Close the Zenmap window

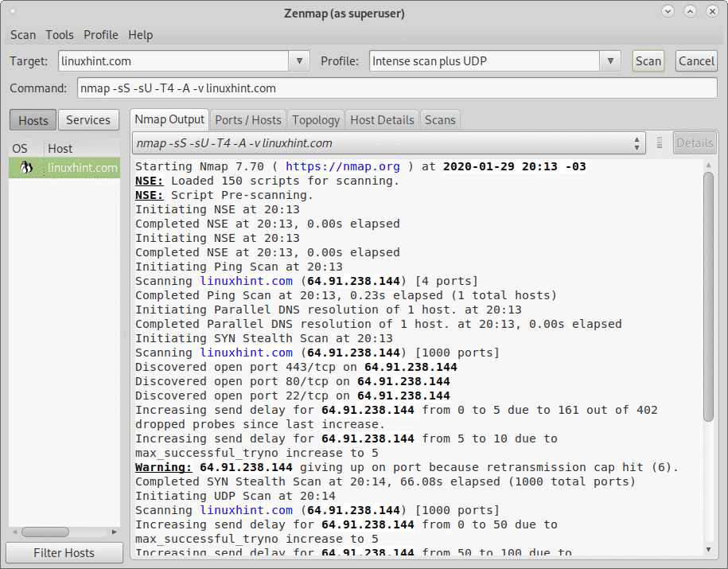(711, 12)
